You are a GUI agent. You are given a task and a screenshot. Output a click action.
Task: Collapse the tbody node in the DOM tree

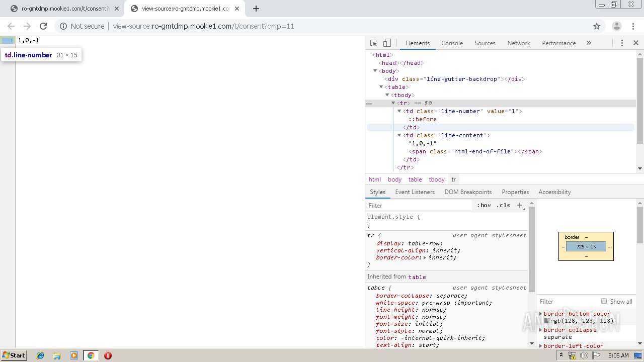[x=387, y=95]
